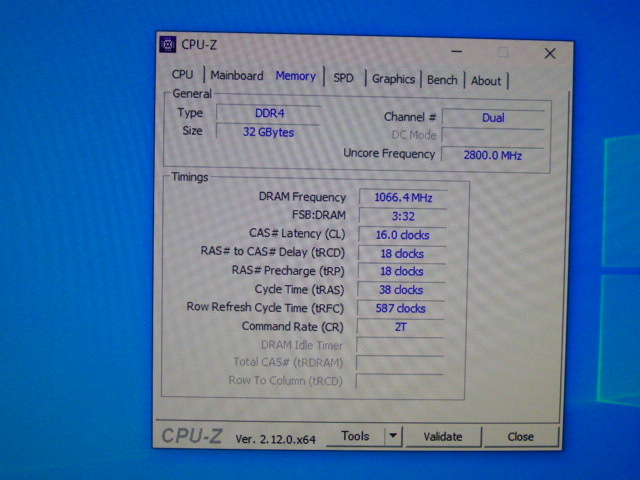Close the CPU-Z window with X
The height and width of the screenshot is (480, 640).
coord(550,53)
